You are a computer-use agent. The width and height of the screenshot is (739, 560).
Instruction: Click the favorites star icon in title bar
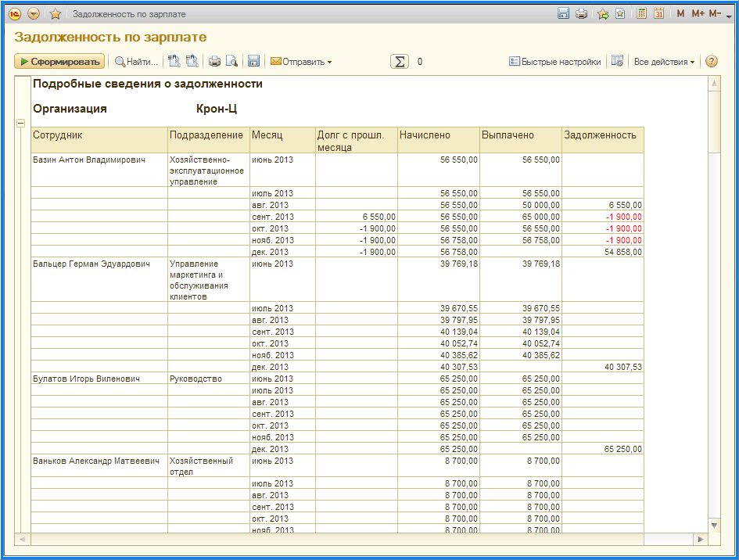(55, 13)
